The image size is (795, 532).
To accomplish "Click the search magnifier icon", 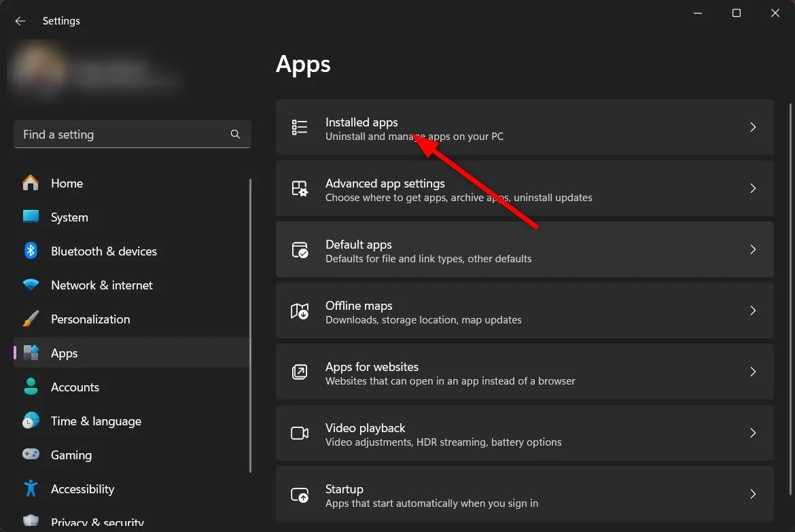I will (x=235, y=135).
